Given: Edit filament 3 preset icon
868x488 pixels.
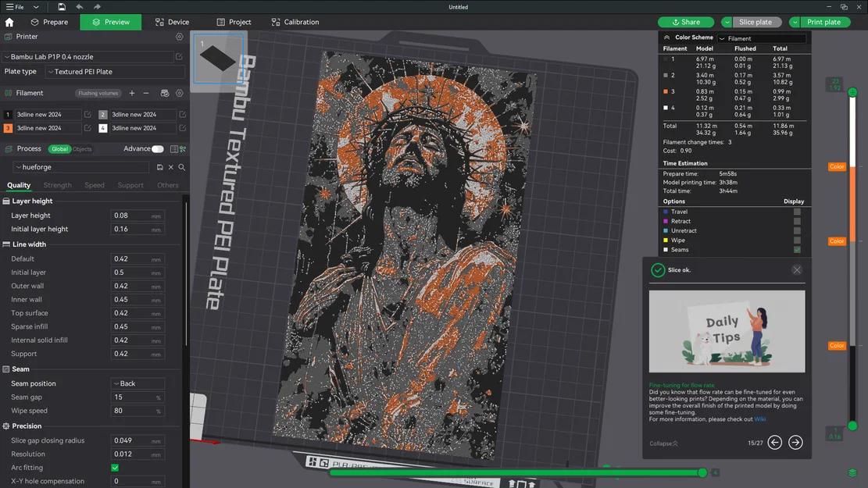Looking at the screenshot, I should pyautogui.click(x=88, y=128).
